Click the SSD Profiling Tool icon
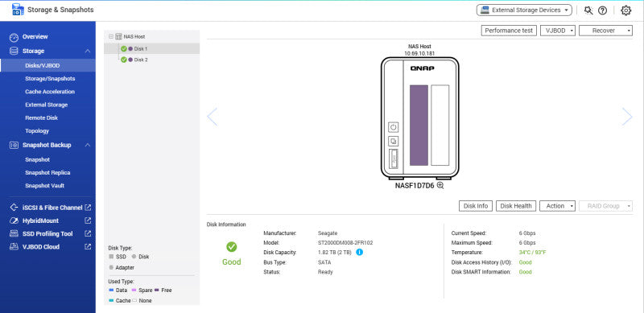Image resolution: width=644 pixels, height=313 pixels. click(14, 233)
